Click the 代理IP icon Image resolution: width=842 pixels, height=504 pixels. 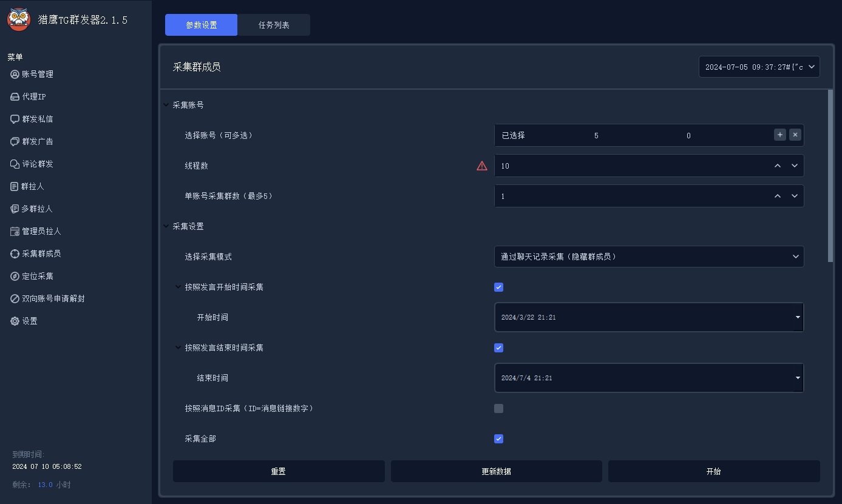point(15,96)
